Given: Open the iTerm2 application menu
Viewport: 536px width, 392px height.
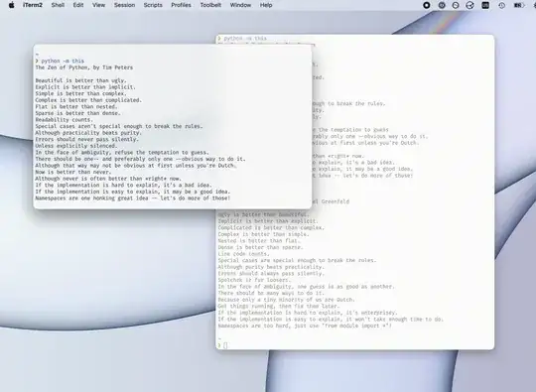Looking at the screenshot, I should coord(33,5).
